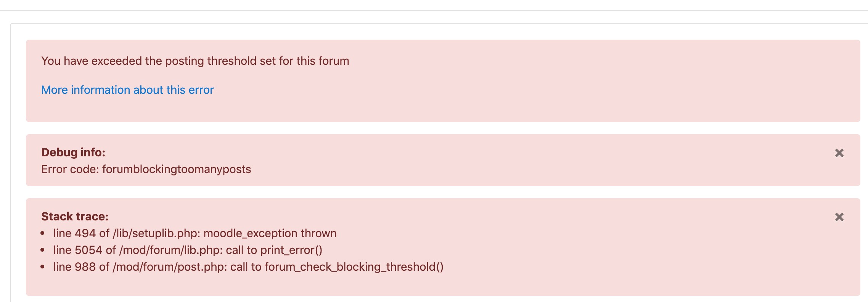Image resolution: width=868 pixels, height=302 pixels.
Task: Open More information about this error
Action: [x=127, y=90]
